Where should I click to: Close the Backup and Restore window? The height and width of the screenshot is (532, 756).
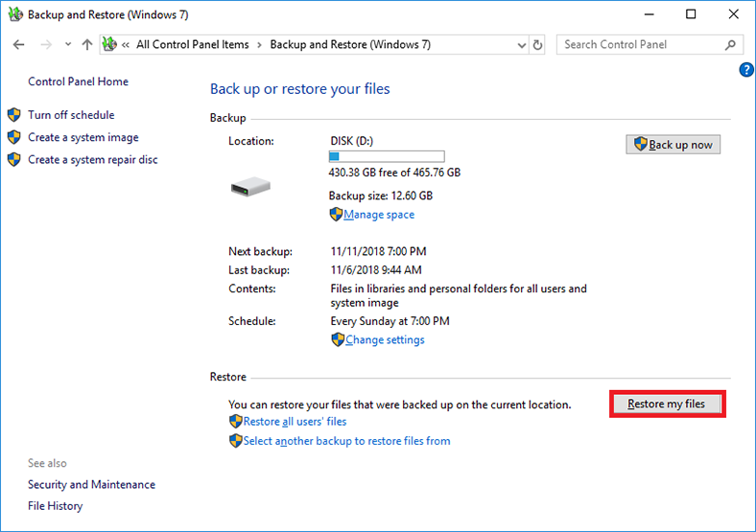733,14
